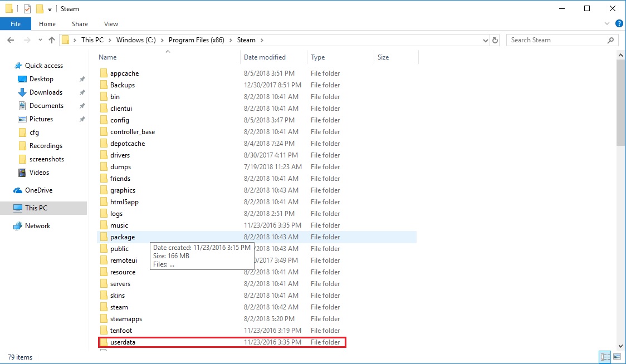Open Videos in navigation pane
The height and width of the screenshot is (364, 626).
(x=39, y=173)
